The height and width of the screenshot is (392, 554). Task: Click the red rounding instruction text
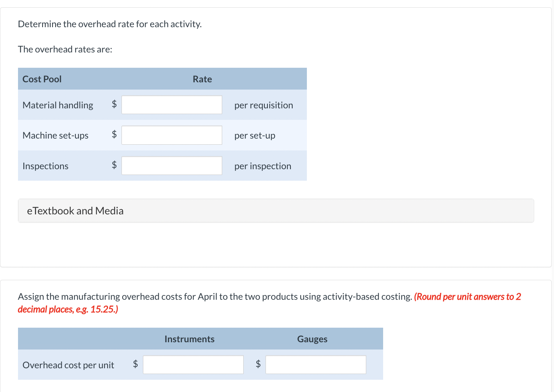pyautogui.click(x=269, y=303)
